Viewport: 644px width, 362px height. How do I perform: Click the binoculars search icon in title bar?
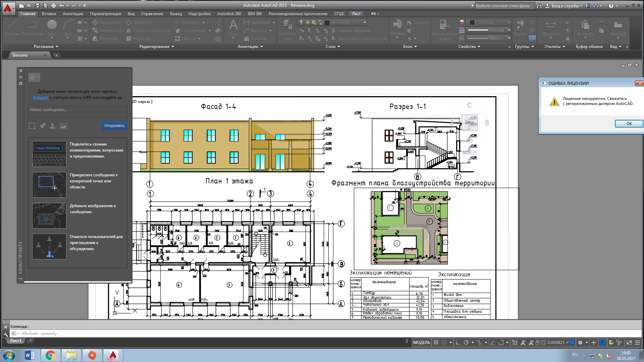(539, 6)
